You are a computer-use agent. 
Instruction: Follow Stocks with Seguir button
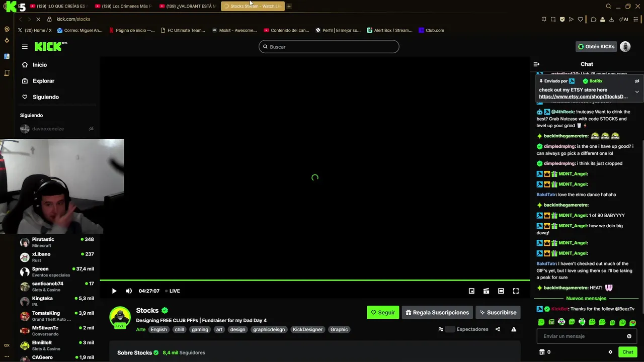click(383, 312)
